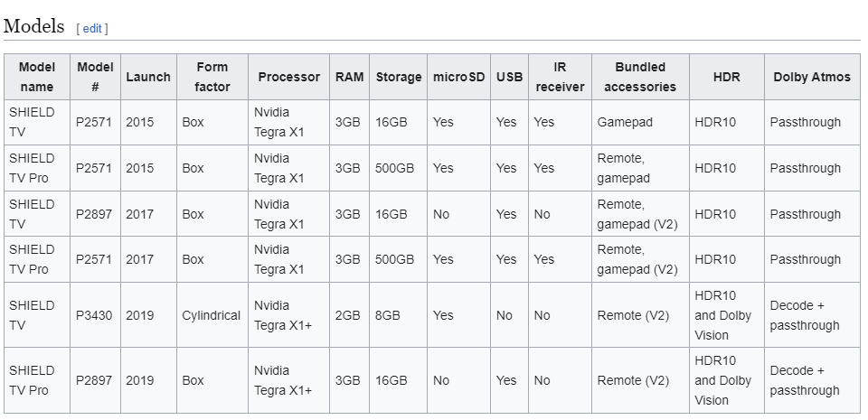Click the Model name column header
Viewport: 868px width, 420px height.
pos(36,77)
